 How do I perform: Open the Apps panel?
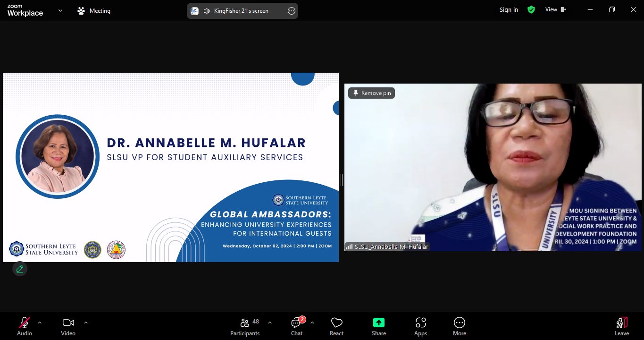click(420, 326)
